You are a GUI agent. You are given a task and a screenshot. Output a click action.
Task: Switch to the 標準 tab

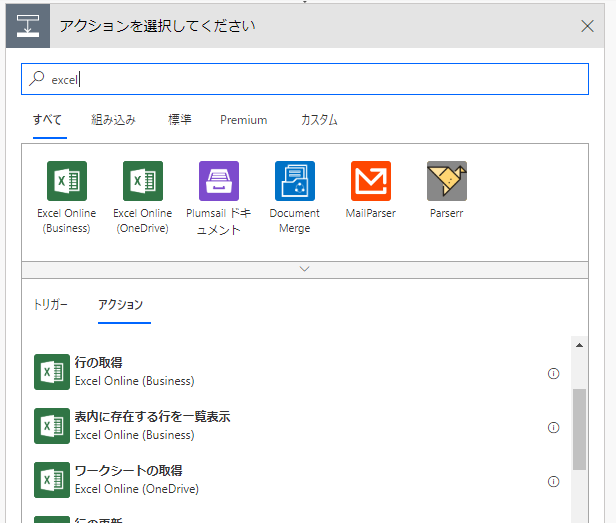coord(180,119)
